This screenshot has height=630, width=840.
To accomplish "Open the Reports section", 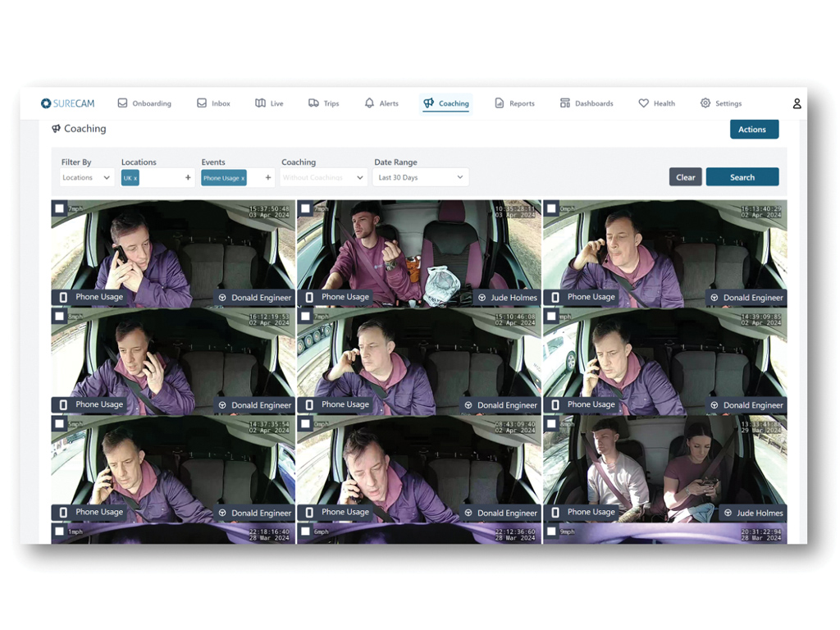I will coord(515,103).
